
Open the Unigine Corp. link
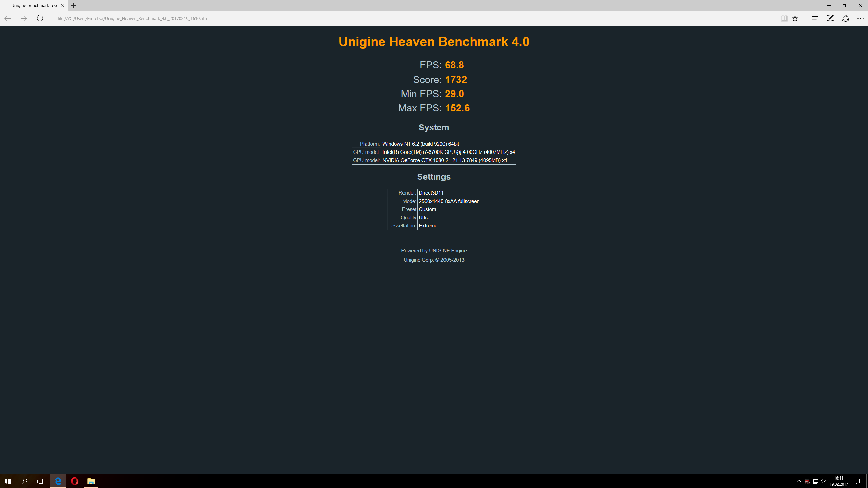coord(418,260)
